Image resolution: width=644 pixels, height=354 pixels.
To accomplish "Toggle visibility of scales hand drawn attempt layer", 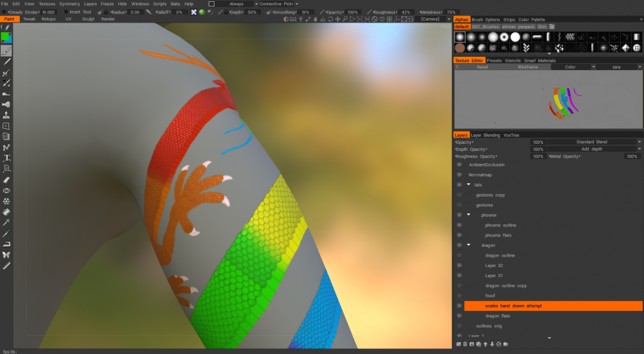I will 459,306.
